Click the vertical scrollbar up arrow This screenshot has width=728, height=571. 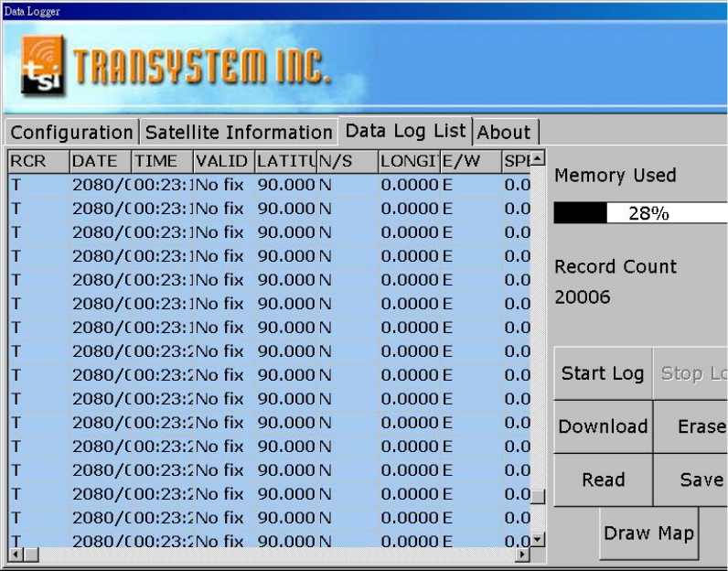pyautogui.click(x=538, y=158)
